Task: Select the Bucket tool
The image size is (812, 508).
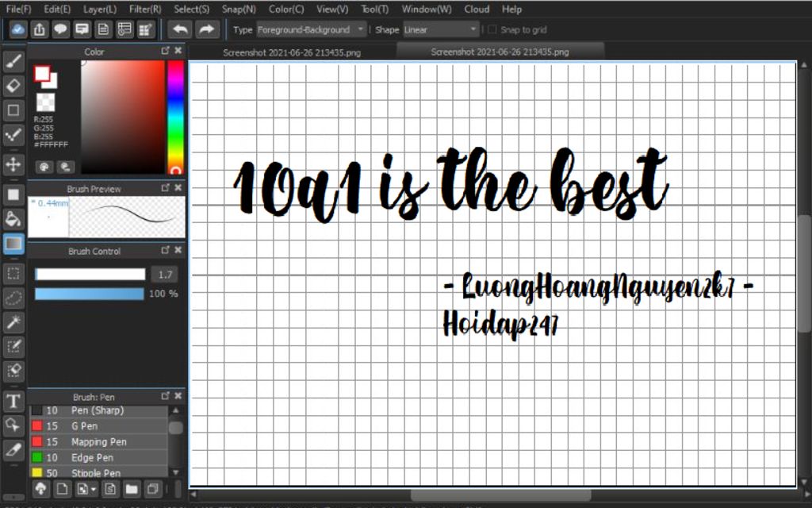Action: (x=13, y=219)
